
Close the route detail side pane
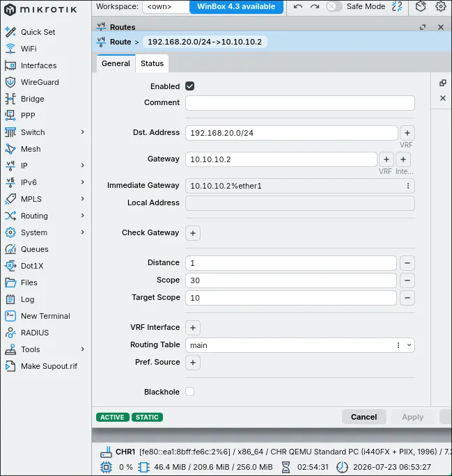(443, 98)
